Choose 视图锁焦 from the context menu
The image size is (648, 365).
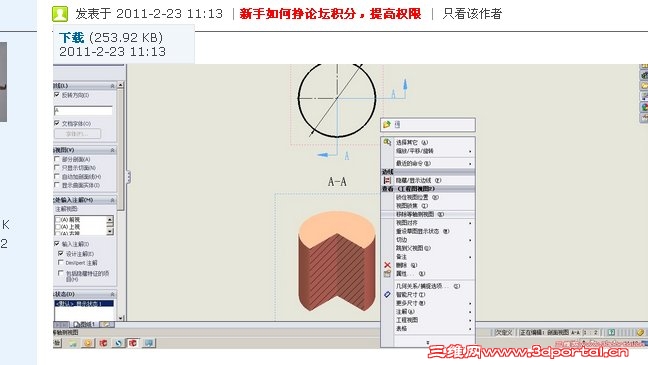click(434, 205)
